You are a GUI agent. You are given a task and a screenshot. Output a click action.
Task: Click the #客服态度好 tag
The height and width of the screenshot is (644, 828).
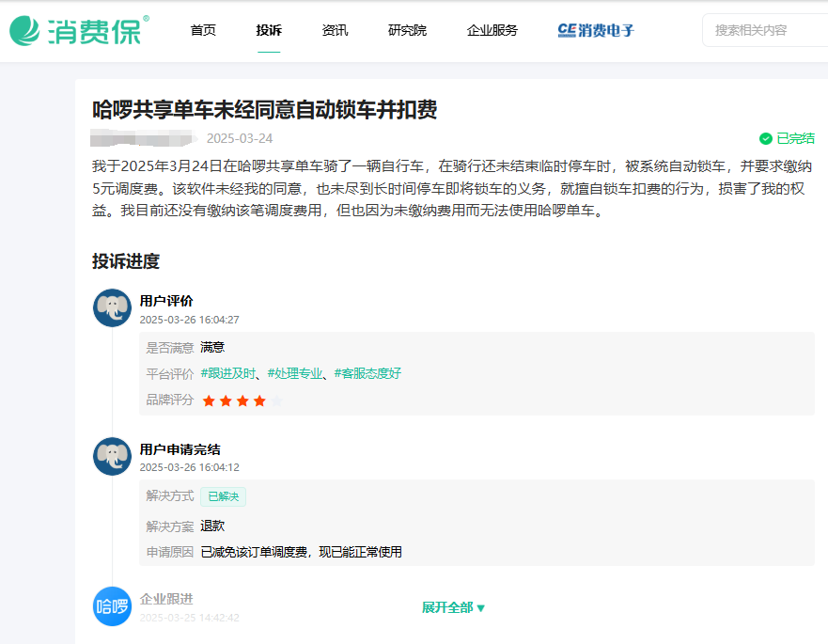coord(367,373)
